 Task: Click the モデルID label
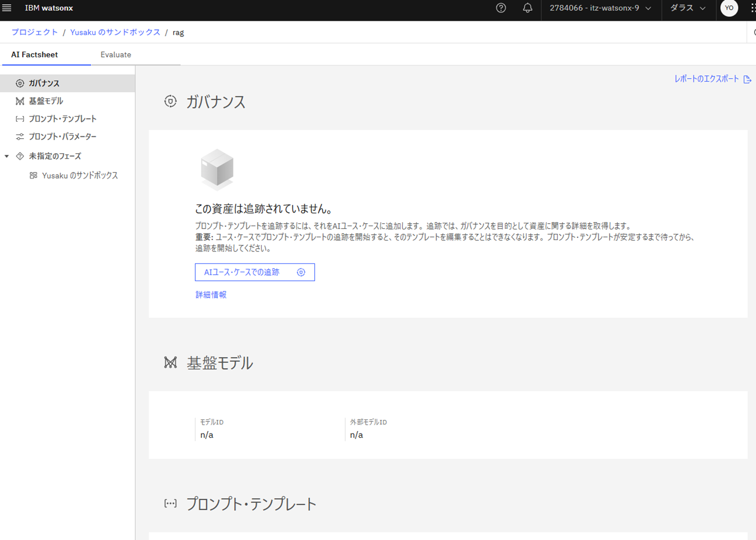(212, 422)
